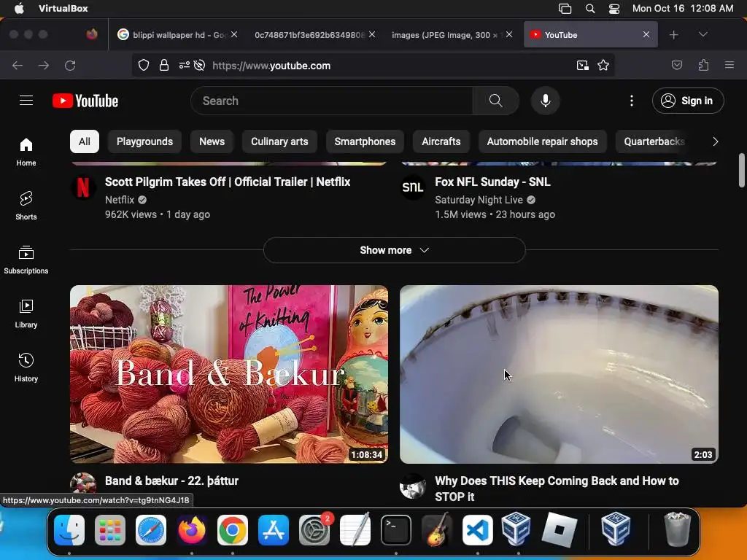Open Control Center in menu bar
This screenshot has height=560, width=747.
click(614, 9)
